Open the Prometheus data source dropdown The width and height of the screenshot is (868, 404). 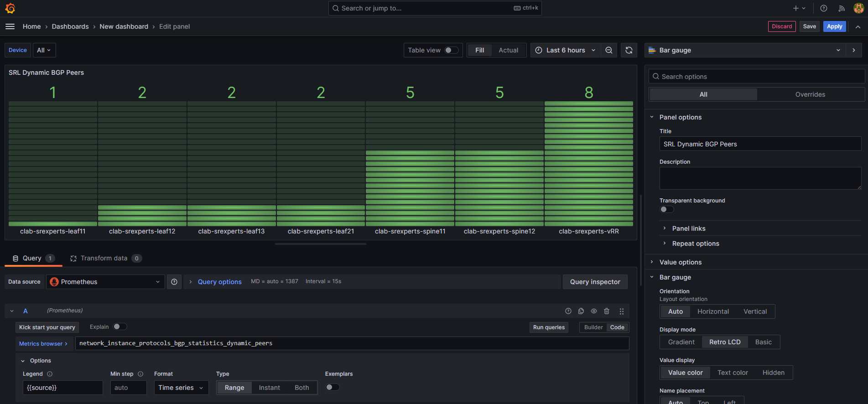pyautogui.click(x=105, y=282)
